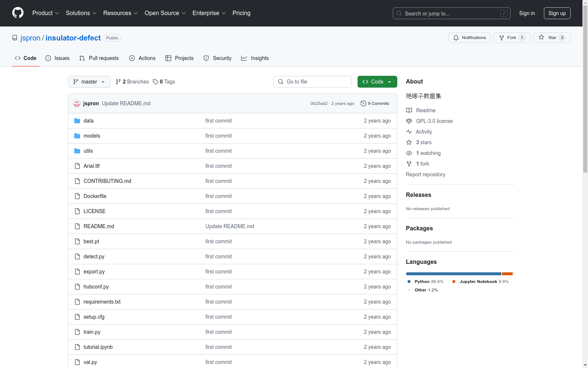Open the requirements.txt file
This screenshot has width=588, height=368.
(x=102, y=302)
